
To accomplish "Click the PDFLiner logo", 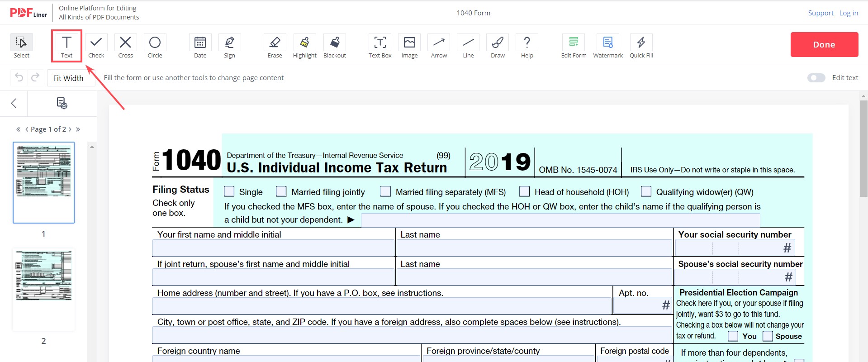I will [28, 13].
